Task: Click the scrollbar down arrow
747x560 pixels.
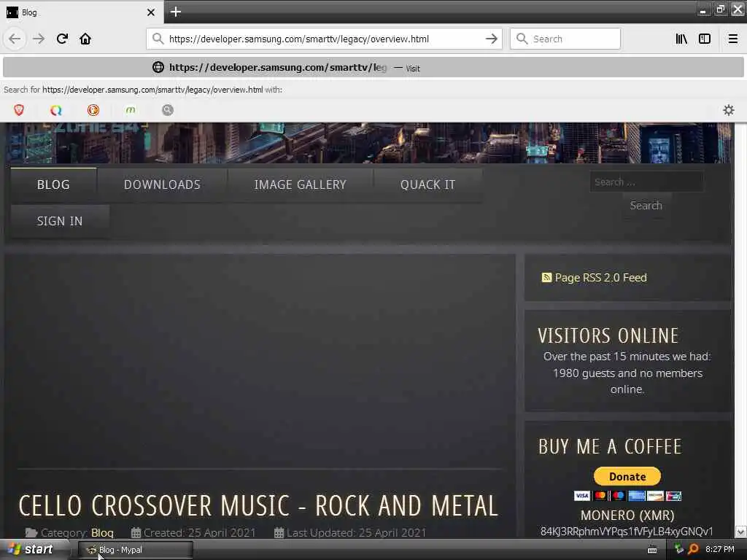Action: coord(740,532)
